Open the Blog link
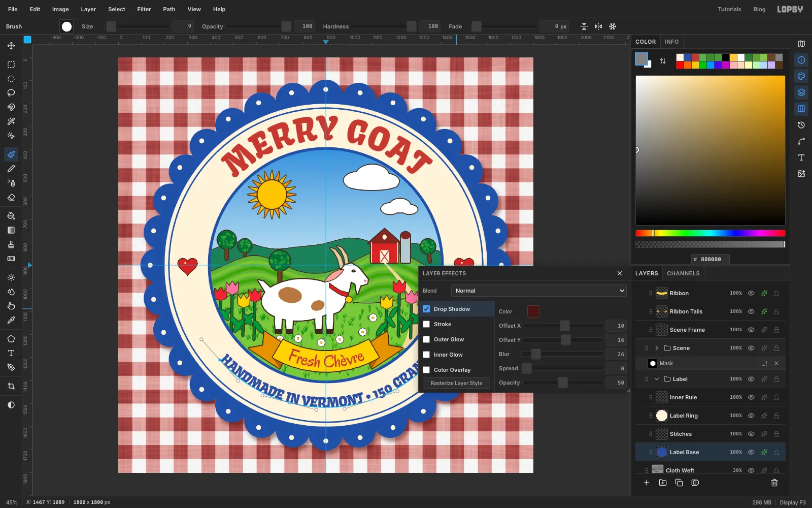Viewport: 812px width, 508px height. (x=759, y=9)
